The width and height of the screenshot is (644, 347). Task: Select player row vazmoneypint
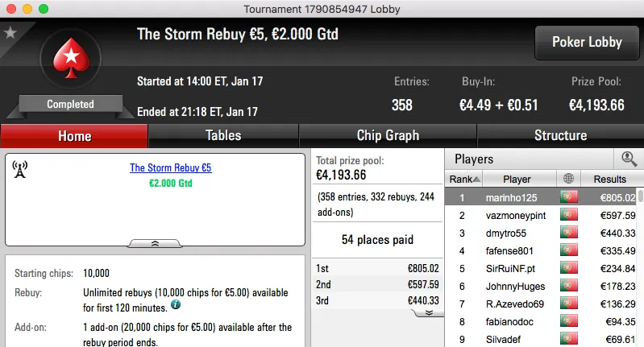click(x=516, y=216)
